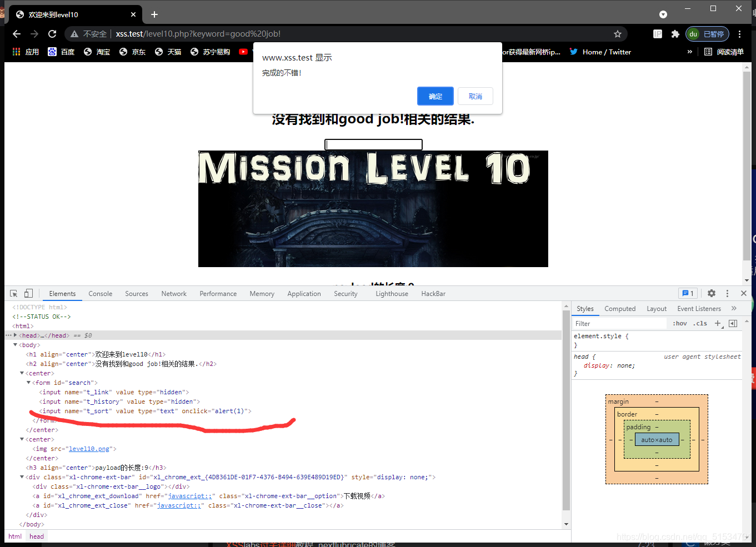Click the browser forward arrow
The width and height of the screenshot is (756, 547).
(34, 34)
